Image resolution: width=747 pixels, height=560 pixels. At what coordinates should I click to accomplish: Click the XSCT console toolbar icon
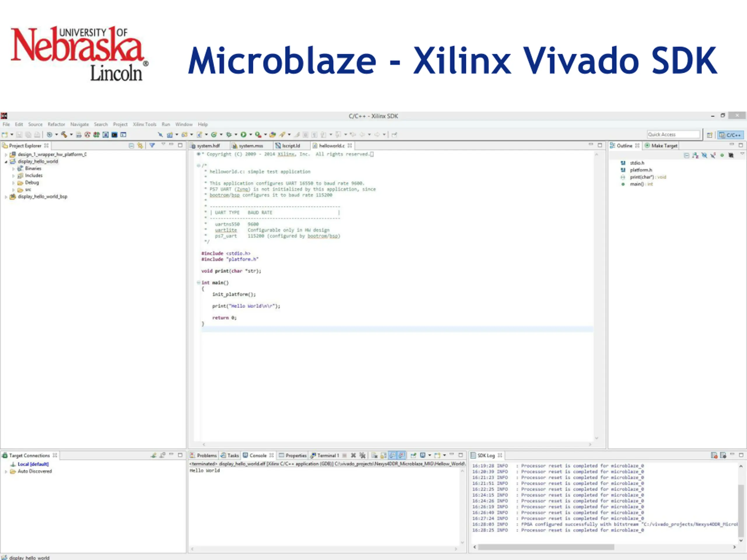point(123,135)
